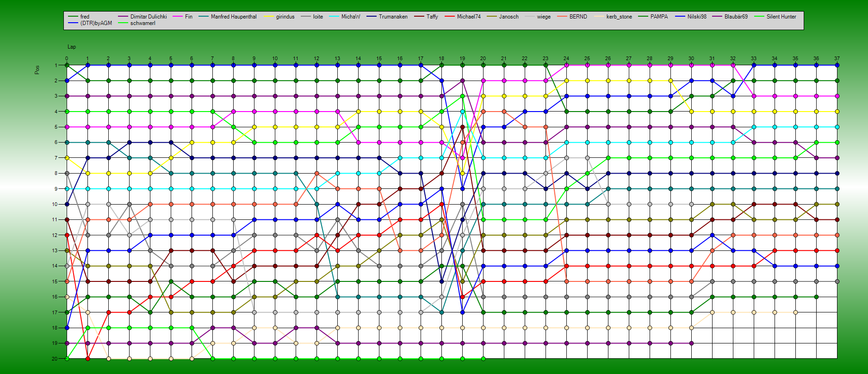Click the green line swatch beside schwamerl

pos(123,23)
